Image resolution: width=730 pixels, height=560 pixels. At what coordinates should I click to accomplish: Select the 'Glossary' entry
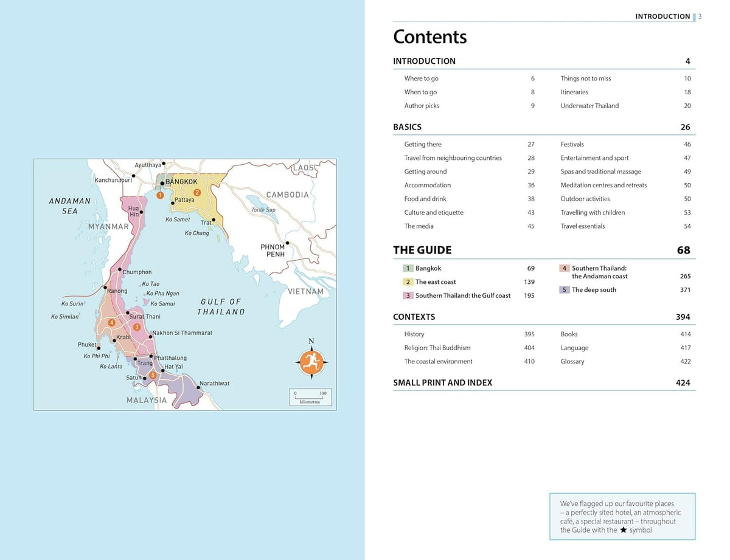[x=572, y=362]
